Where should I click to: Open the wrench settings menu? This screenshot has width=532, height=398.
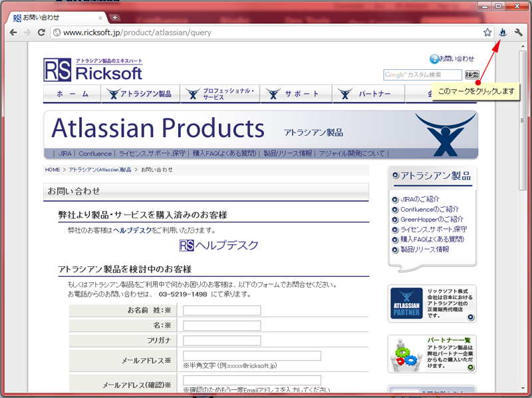point(518,33)
